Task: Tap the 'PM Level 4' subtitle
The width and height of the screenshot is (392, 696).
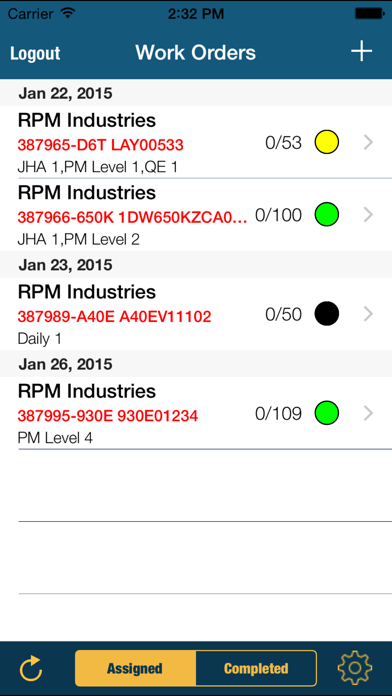Action: point(55,439)
